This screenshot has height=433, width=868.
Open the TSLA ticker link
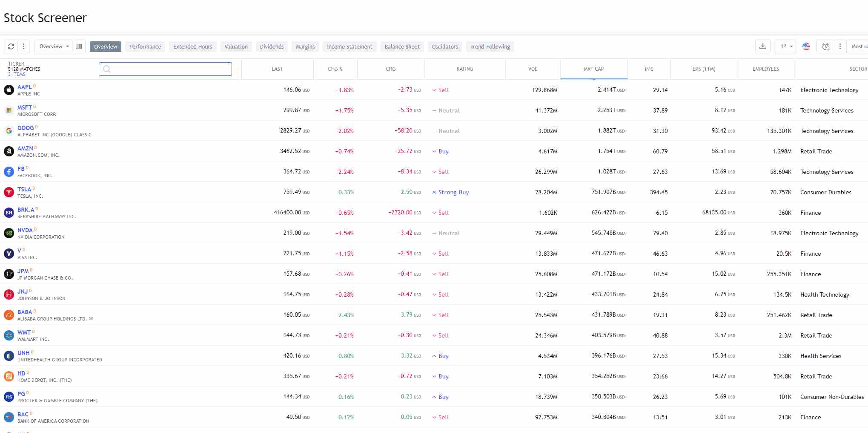[x=24, y=189]
